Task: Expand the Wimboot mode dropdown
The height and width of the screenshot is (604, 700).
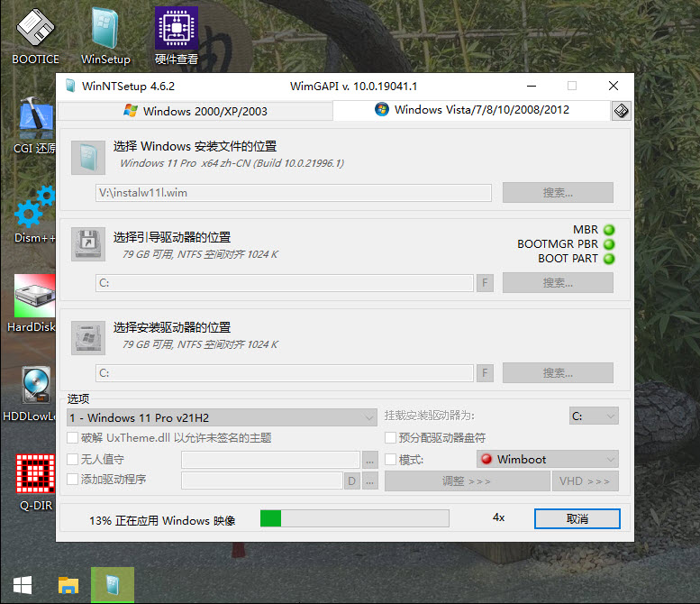Action: click(x=548, y=459)
